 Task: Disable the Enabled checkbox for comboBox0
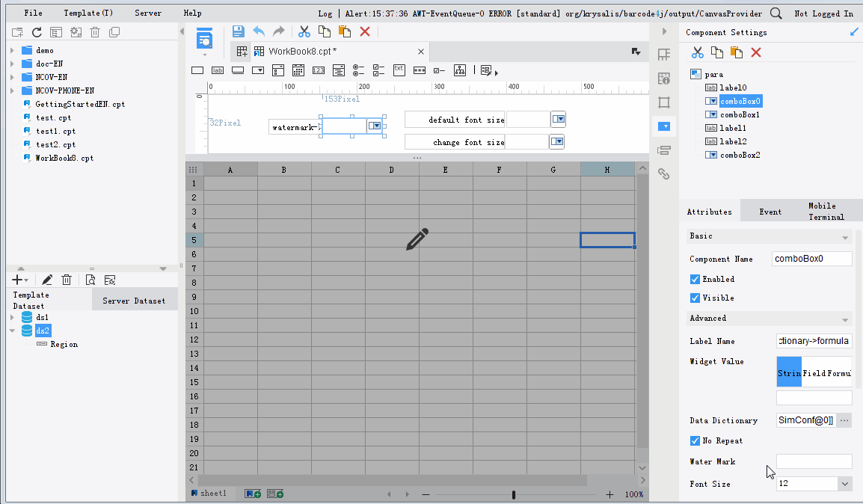coord(695,278)
